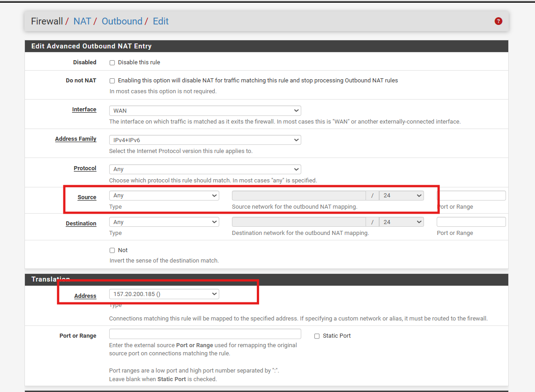The height and width of the screenshot is (392, 535).
Task: Change the Destination subnet mask dropdown
Action: click(x=401, y=222)
